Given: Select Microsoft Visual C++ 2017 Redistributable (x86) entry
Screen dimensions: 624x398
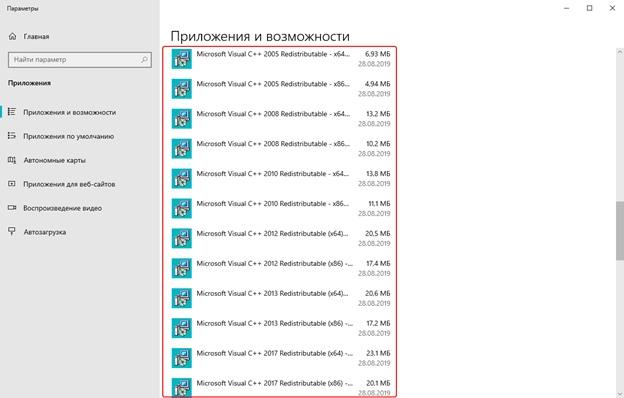Looking at the screenshot, I should click(280, 387).
